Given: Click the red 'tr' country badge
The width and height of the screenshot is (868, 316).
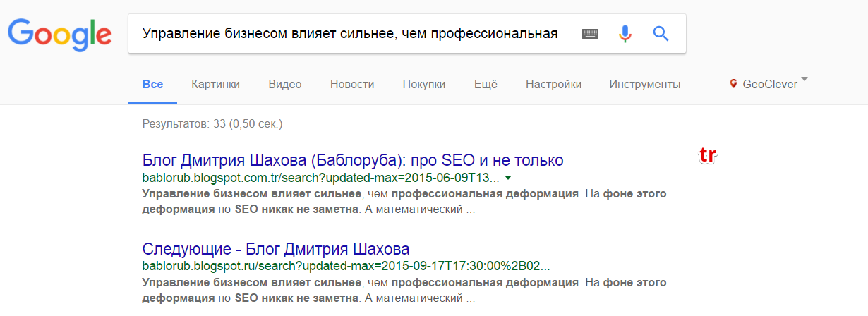Looking at the screenshot, I should (x=707, y=155).
